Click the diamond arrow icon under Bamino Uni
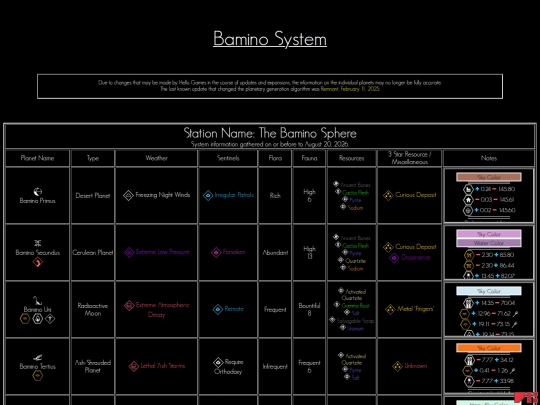 50,319
